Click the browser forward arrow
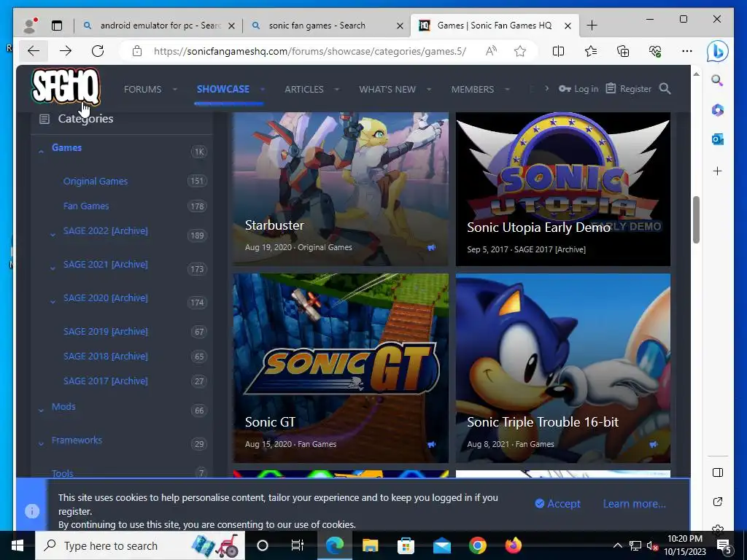Screen dimensions: 747x560 [66, 51]
